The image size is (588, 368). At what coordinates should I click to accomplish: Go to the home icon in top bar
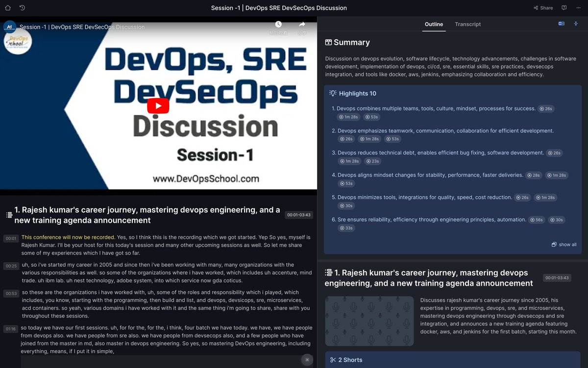coord(8,8)
